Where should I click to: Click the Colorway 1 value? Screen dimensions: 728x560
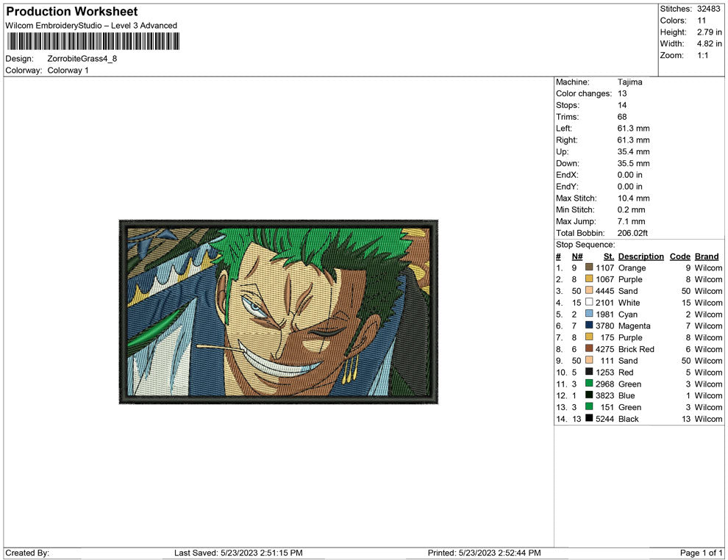coord(68,70)
